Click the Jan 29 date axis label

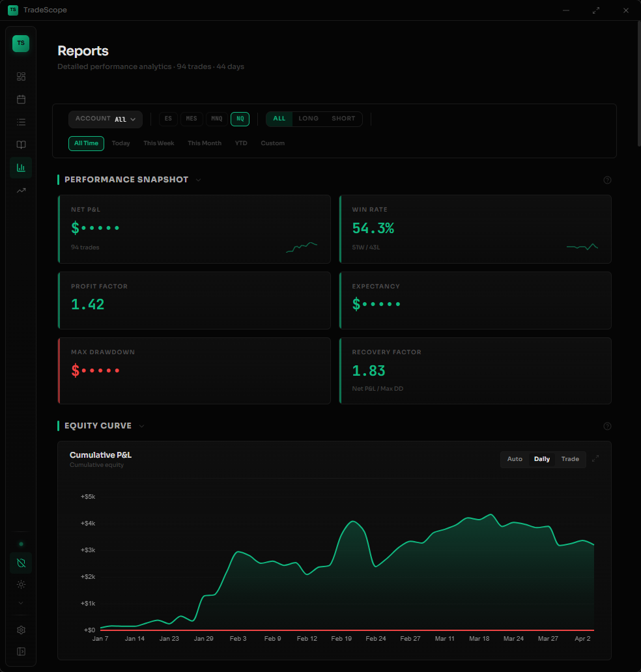coord(204,639)
